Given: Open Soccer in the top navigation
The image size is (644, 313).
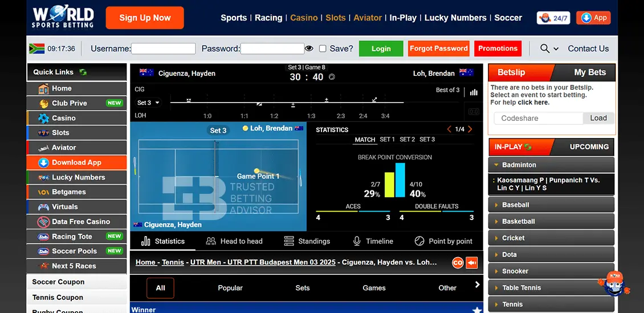Looking at the screenshot, I should coord(508,18).
